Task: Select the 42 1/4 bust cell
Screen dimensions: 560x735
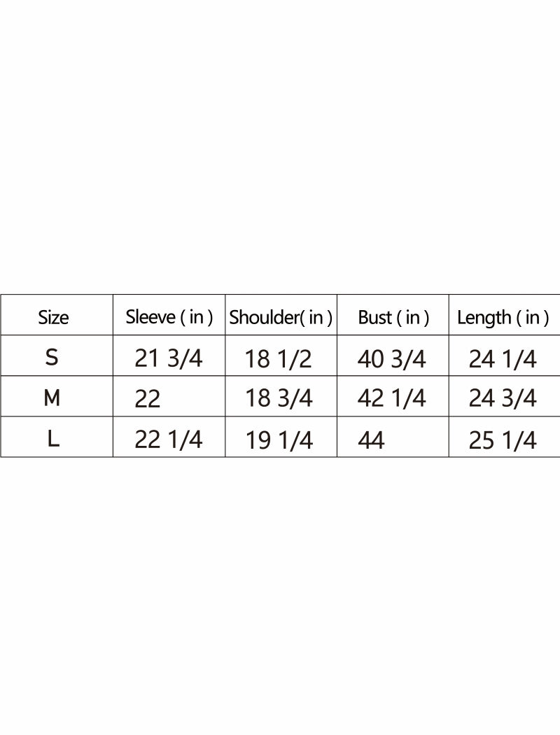Action: (391, 398)
